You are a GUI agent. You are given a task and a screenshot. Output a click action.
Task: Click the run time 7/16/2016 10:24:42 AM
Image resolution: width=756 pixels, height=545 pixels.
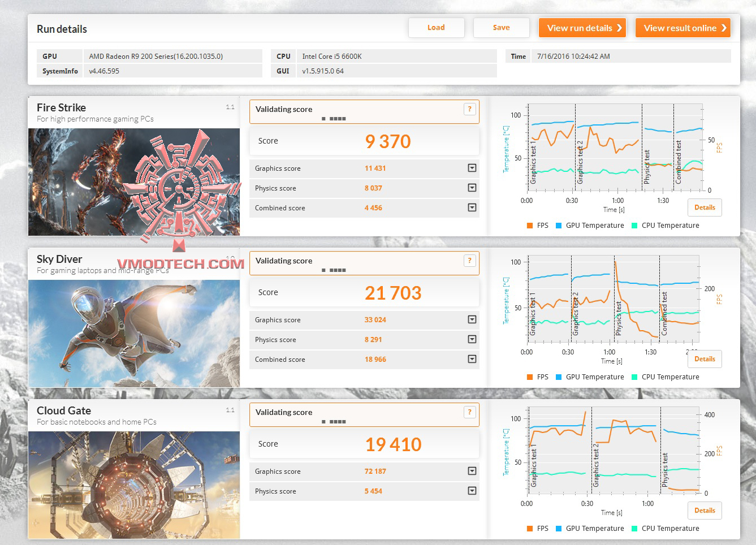pos(573,57)
